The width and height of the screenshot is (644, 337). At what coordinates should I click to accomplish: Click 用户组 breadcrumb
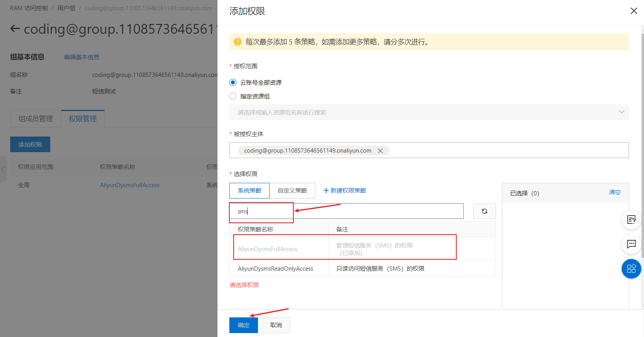66,8
